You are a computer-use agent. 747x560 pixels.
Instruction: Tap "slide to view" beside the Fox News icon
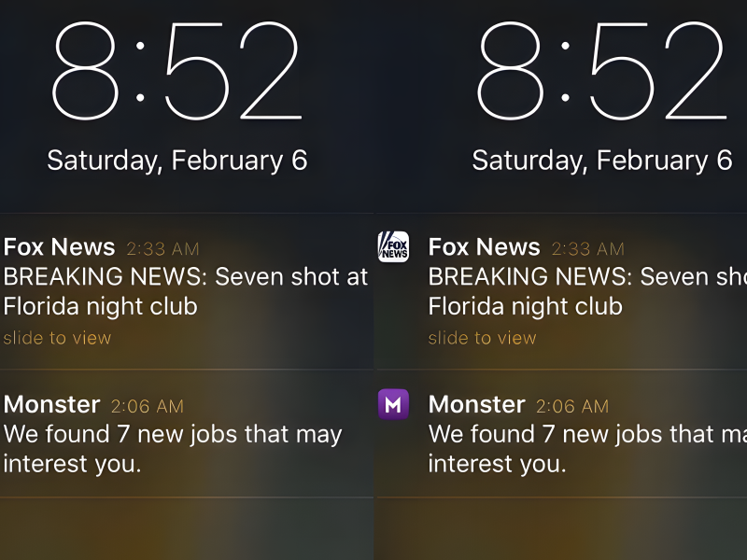coord(482,338)
